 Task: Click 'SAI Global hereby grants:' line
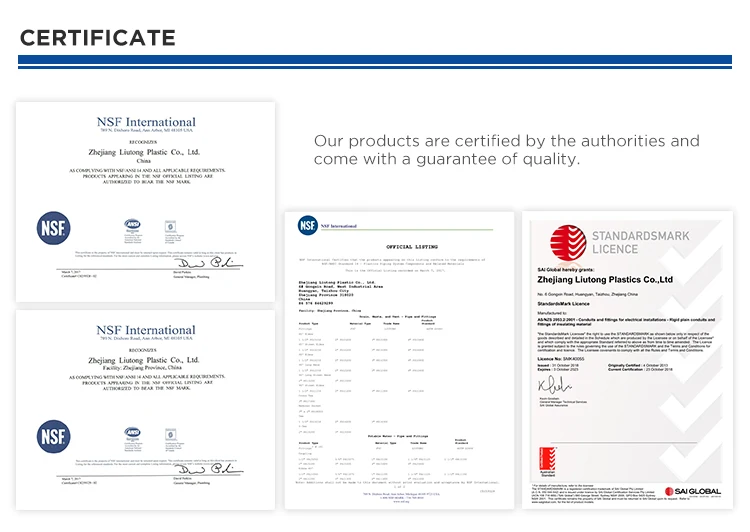click(566, 270)
